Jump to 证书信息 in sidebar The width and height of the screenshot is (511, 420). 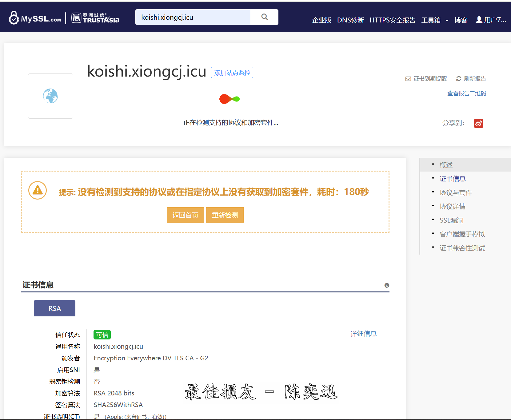(453, 179)
